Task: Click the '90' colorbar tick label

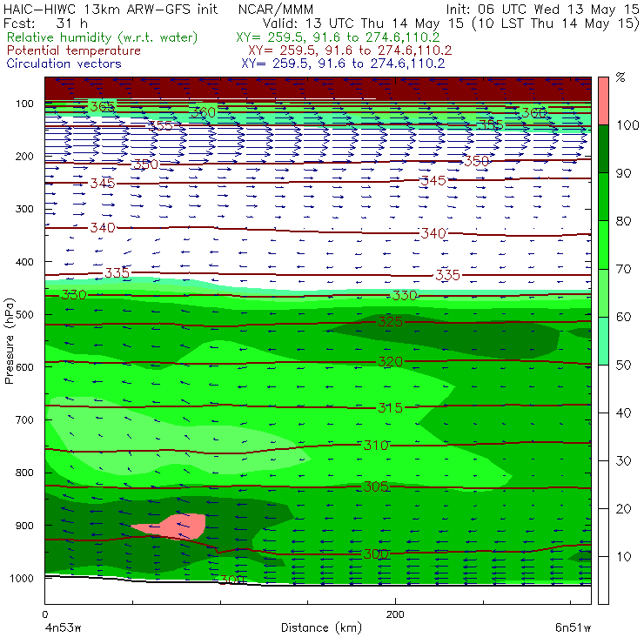Action: [x=623, y=173]
